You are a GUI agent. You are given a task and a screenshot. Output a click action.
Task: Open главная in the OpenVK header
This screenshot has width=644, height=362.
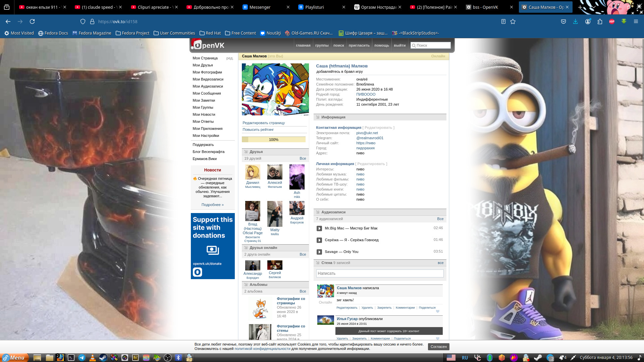(x=303, y=45)
